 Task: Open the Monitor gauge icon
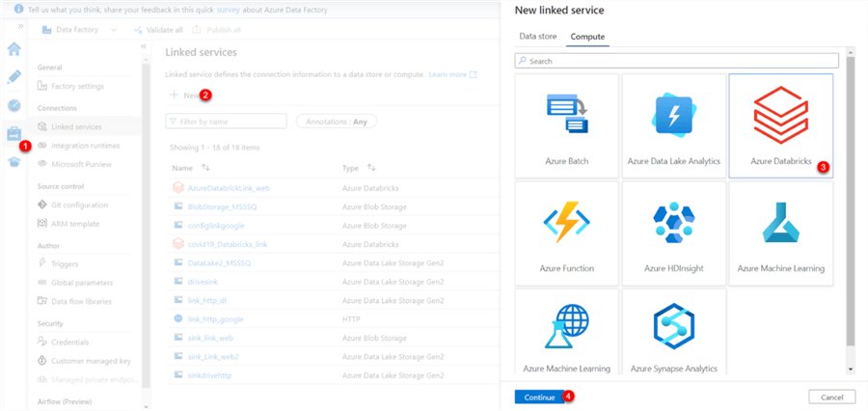(14, 105)
